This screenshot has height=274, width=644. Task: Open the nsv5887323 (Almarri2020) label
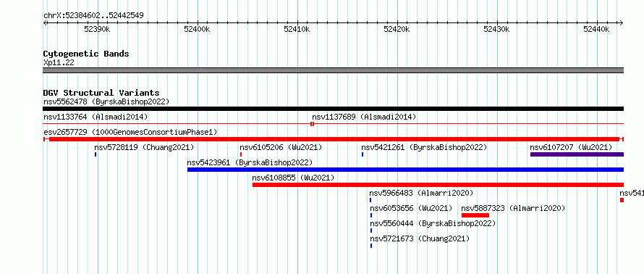pos(514,208)
